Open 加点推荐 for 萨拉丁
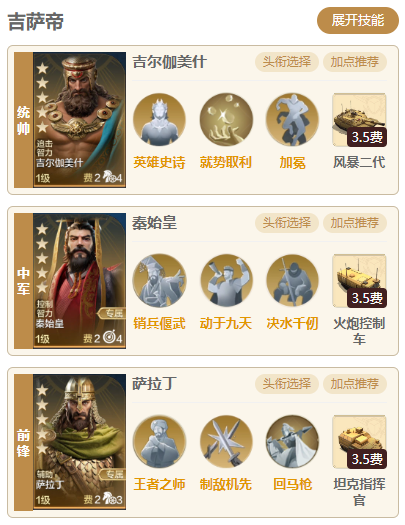This screenshot has height=525, width=405. (x=355, y=384)
